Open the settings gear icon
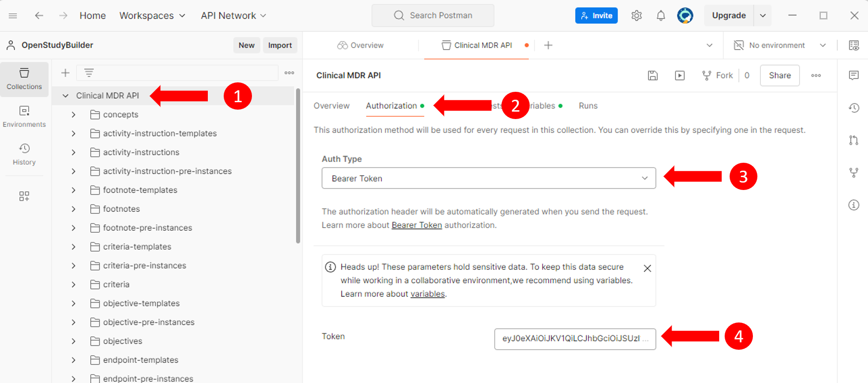Image resolution: width=868 pixels, height=383 pixels. [636, 16]
